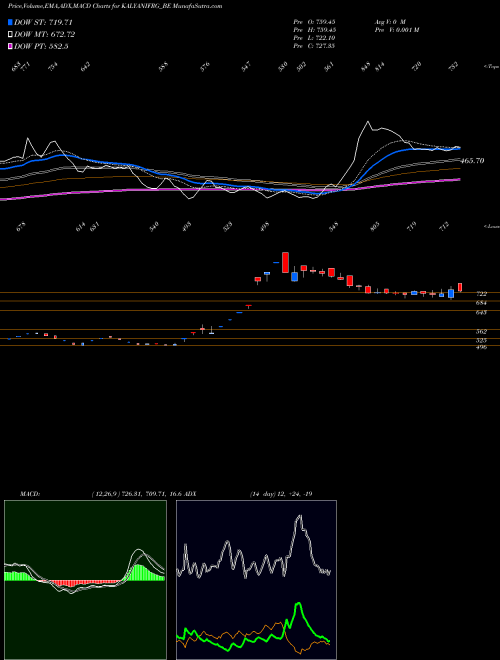The width and height of the screenshot is (500, 660).
Task: Click the white DOW MT legend swatch
Action: pyautogui.click(x=11, y=35)
